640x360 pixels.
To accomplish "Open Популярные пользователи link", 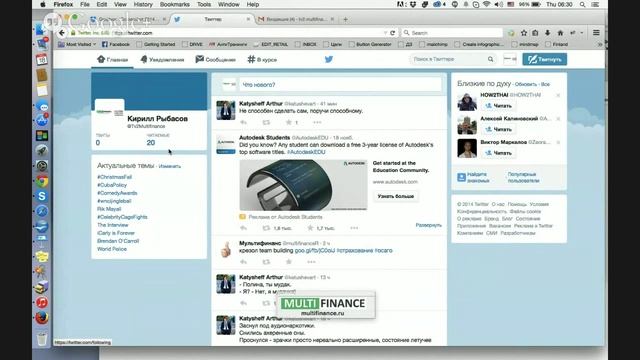I will click(523, 177).
